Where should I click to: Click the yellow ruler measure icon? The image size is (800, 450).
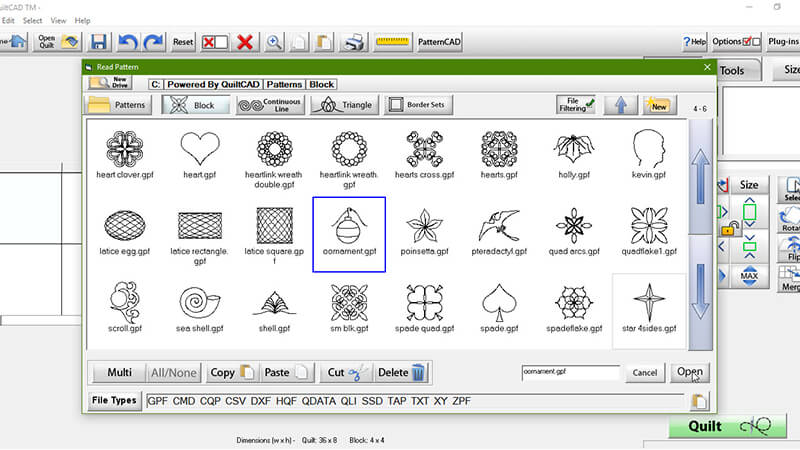tap(390, 42)
